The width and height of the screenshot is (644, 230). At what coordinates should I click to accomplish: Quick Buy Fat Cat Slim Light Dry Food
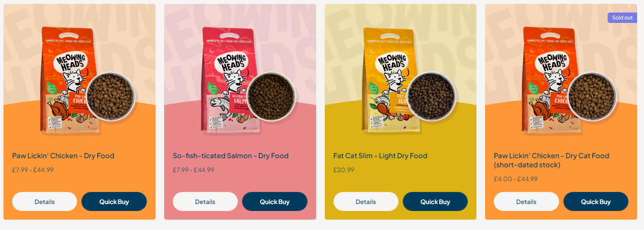click(x=435, y=201)
